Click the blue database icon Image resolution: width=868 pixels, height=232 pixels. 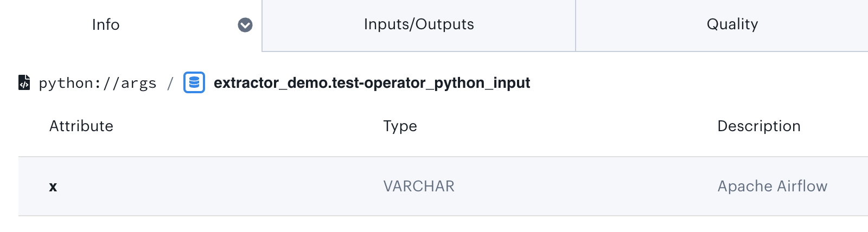click(194, 82)
